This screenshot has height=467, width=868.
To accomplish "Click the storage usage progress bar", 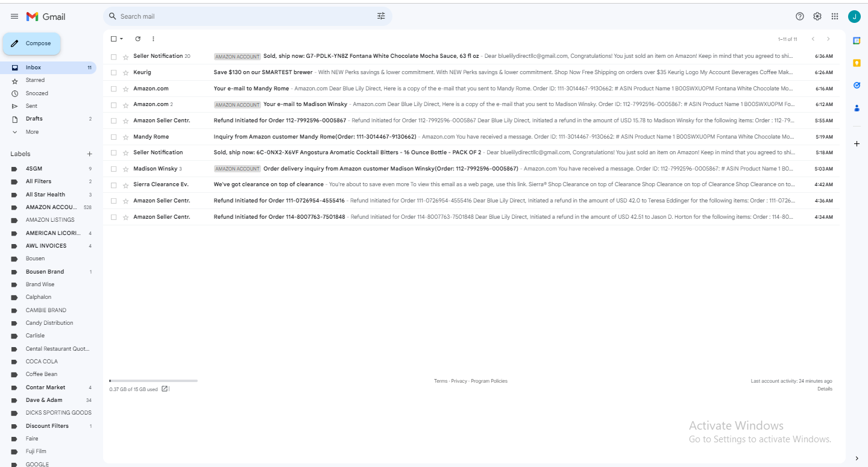I will tap(153, 381).
